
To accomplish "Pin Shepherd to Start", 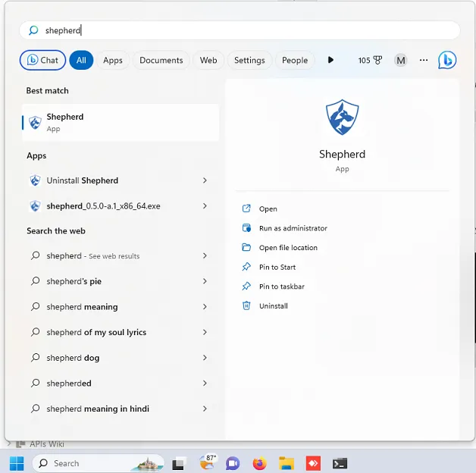I will coord(268,267).
